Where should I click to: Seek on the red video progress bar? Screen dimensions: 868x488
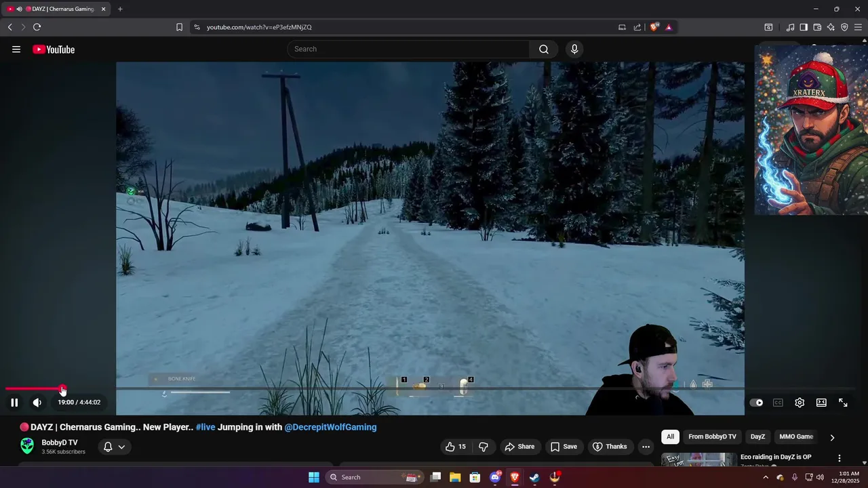[34, 389]
